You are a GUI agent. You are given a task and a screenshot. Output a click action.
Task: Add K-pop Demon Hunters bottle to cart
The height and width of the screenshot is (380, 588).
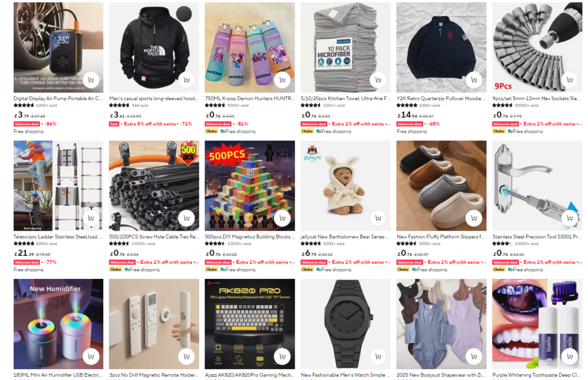pyautogui.click(x=283, y=80)
